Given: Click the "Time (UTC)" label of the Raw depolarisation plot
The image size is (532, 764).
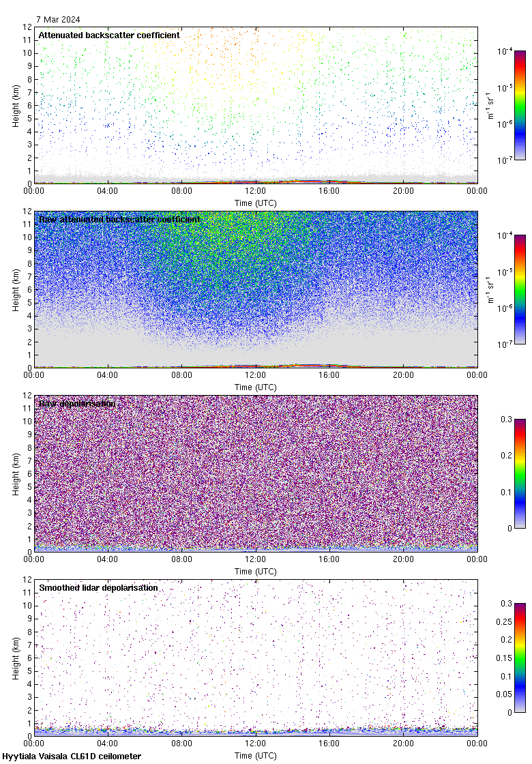Looking at the screenshot, I should [x=255, y=572].
